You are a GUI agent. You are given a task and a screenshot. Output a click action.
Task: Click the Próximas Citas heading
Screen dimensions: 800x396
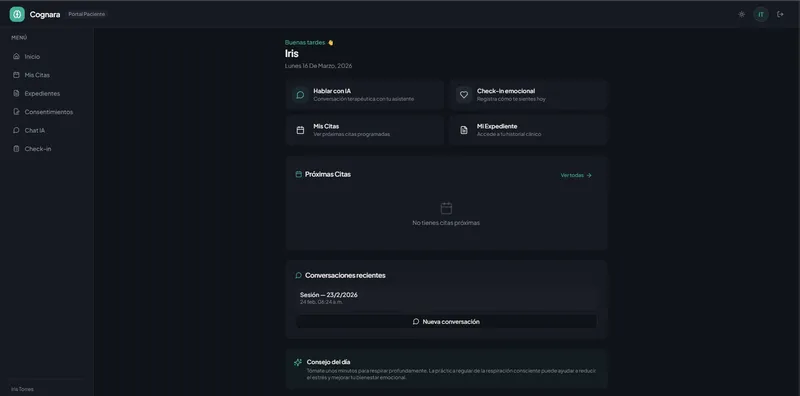[x=328, y=174]
